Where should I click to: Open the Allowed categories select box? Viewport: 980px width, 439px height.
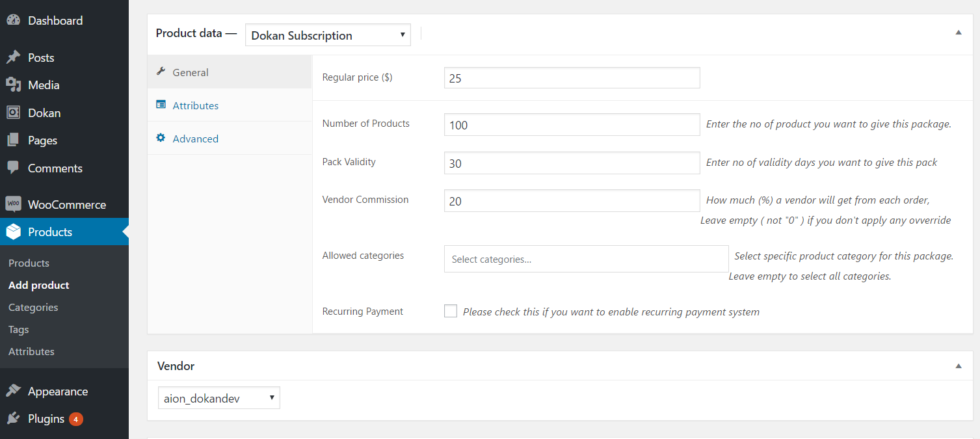tap(587, 259)
